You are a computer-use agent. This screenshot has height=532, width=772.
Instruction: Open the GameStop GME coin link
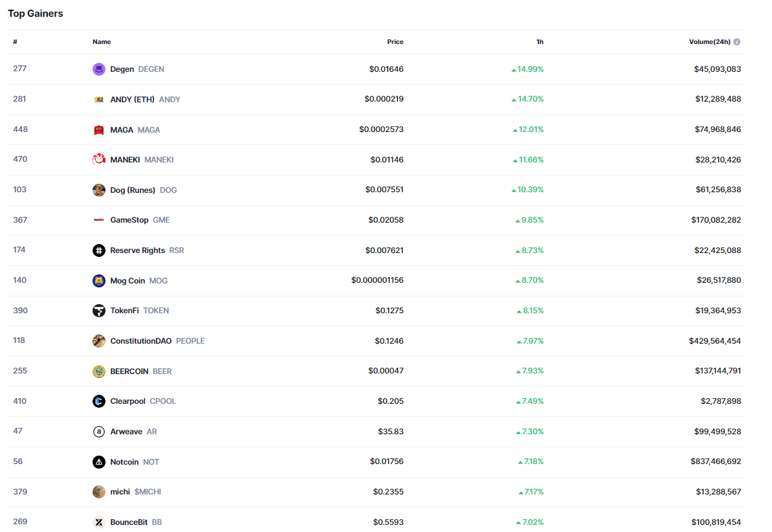(x=140, y=220)
